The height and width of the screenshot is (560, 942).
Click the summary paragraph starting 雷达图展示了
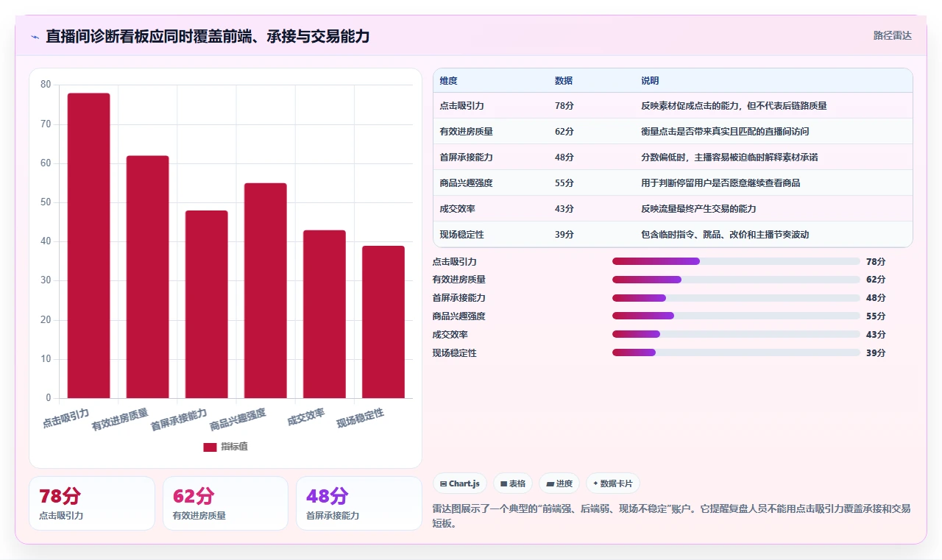[x=672, y=516]
